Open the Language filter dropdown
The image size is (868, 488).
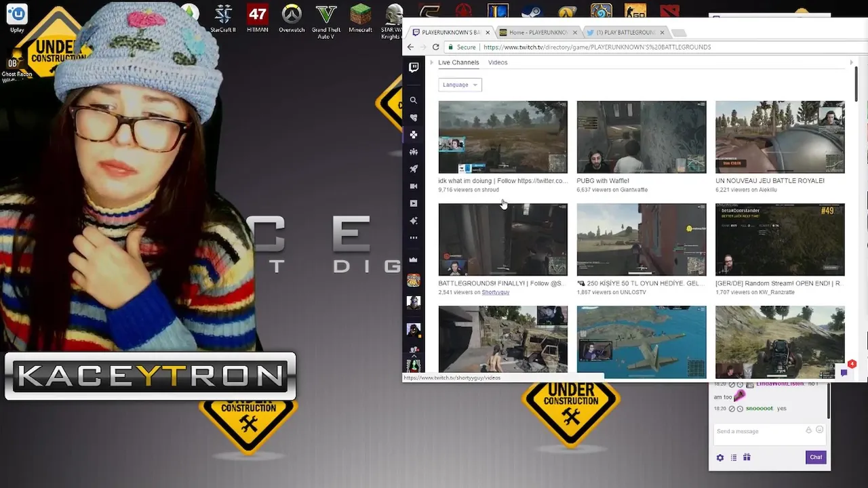click(460, 85)
